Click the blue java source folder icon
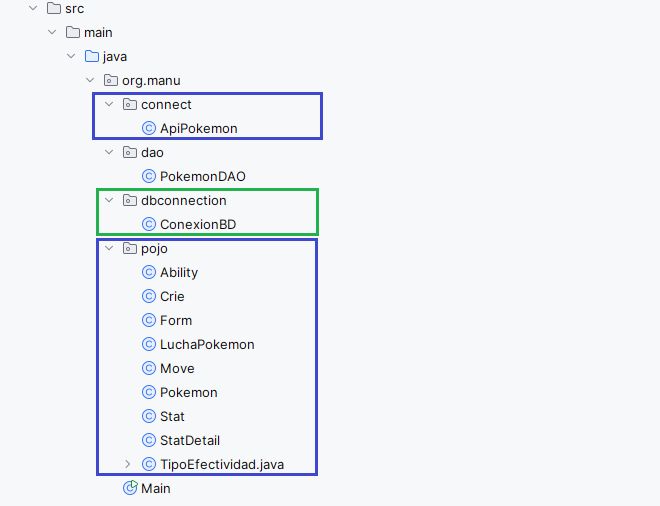The image size is (660, 506). click(92, 56)
